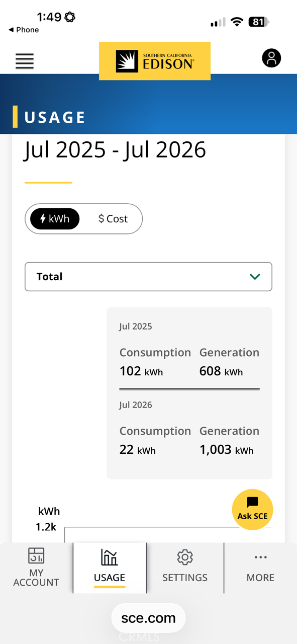Switch usage view to kWh
This screenshot has height=644, width=297.
[x=55, y=219]
